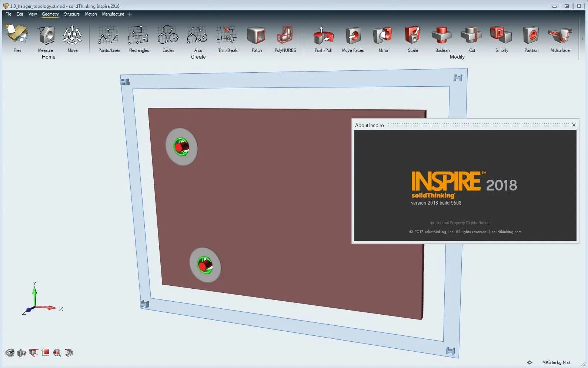
Task: Click the red square with axes view icon
Action: 46,352
